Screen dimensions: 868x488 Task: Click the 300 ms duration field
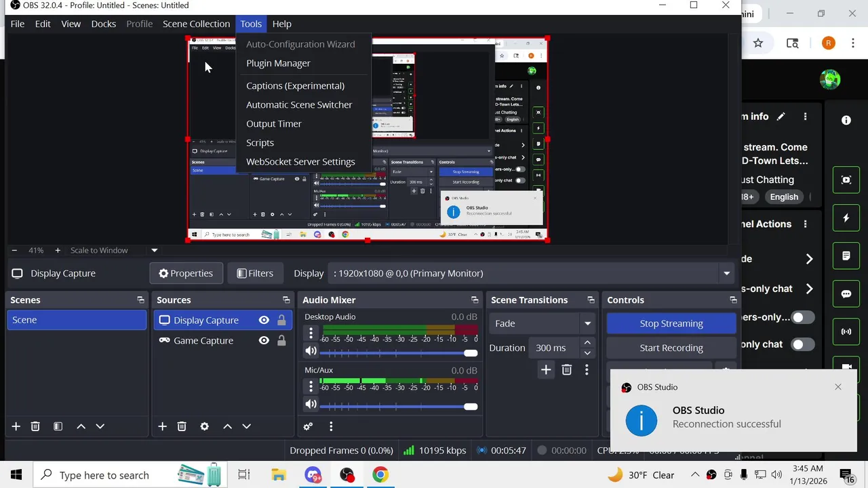(x=553, y=348)
